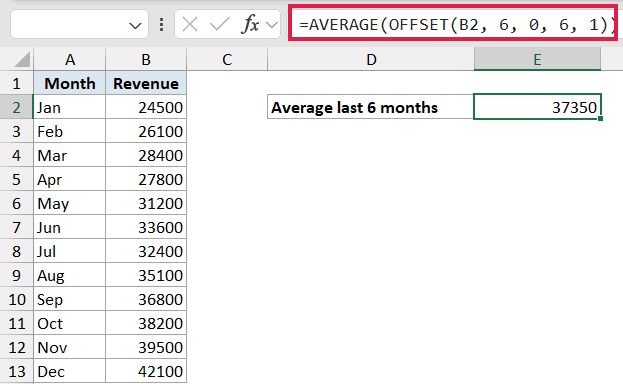Select row 11 header

tap(16, 323)
